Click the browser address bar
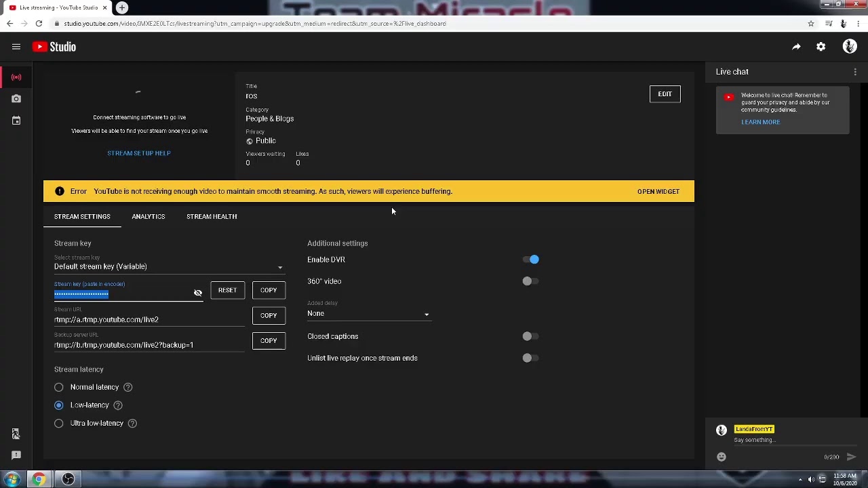Screen dimensions: 868x488 (x=427, y=24)
